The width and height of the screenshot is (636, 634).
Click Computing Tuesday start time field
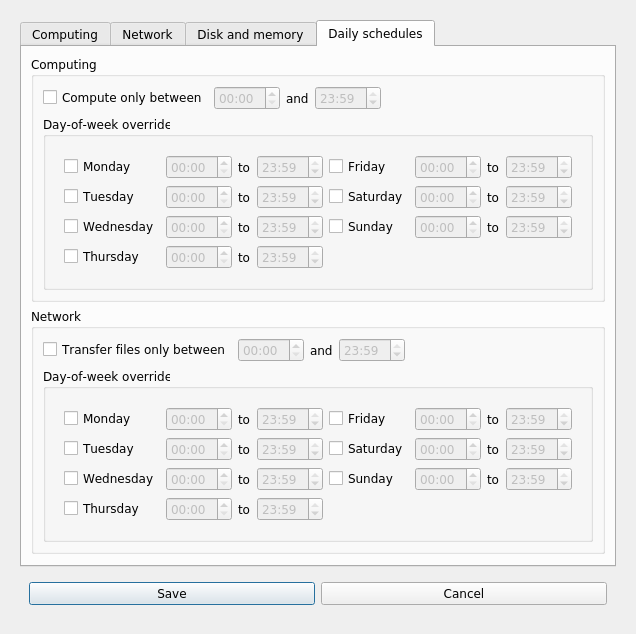point(190,198)
